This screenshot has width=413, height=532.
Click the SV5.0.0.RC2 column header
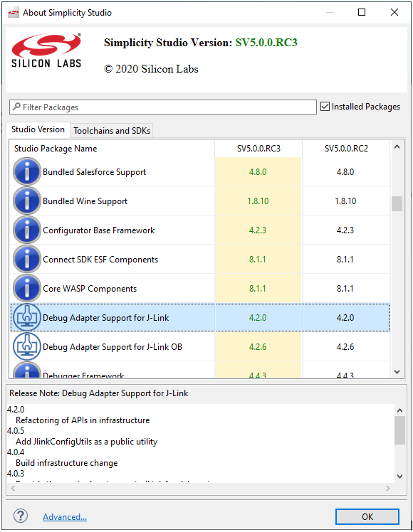click(x=346, y=149)
